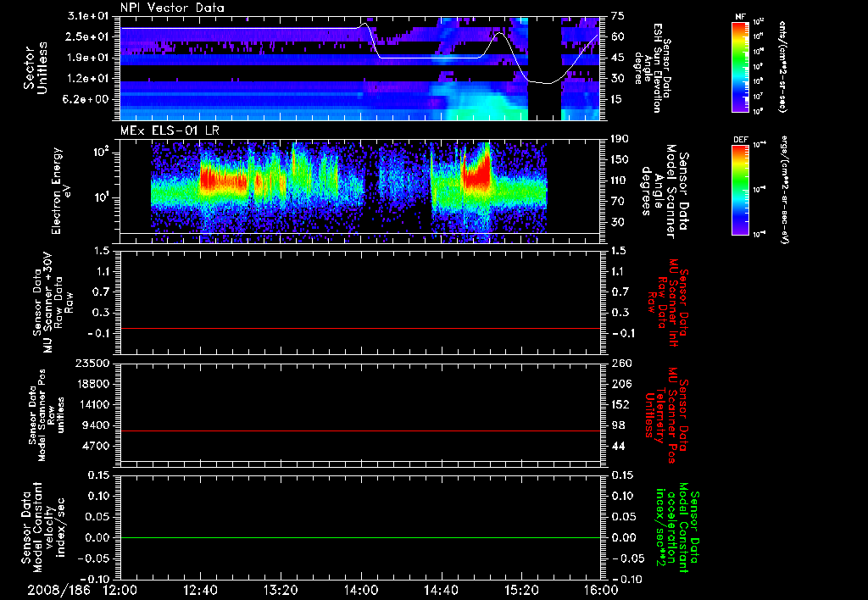The width and height of the screenshot is (868, 600).
Task: Click the "ergs/(cm**2-sr-sec-eV)" unit label
Action: 784,190
